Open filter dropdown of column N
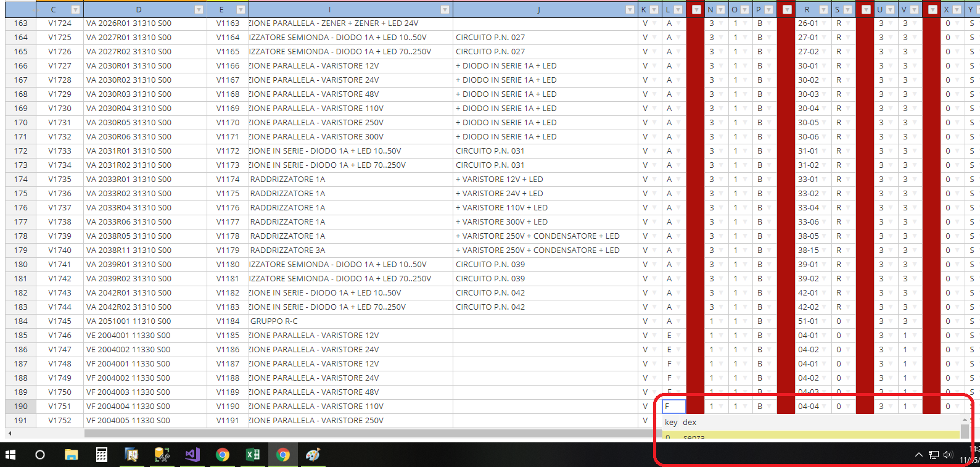The height and width of the screenshot is (467, 980). click(720, 9)
